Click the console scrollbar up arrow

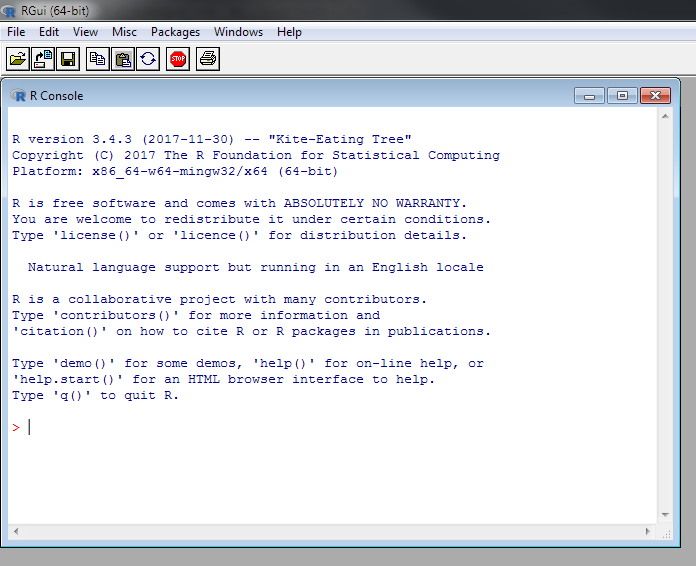pos(664,116)
